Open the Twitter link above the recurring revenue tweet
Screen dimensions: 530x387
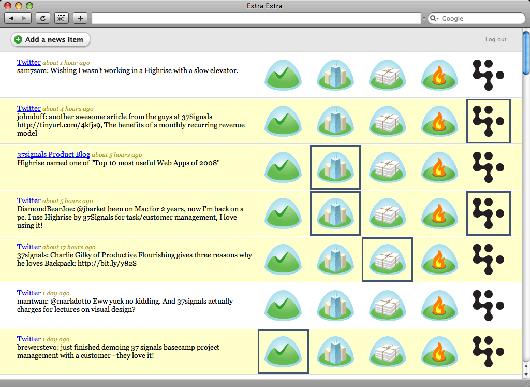29,108
